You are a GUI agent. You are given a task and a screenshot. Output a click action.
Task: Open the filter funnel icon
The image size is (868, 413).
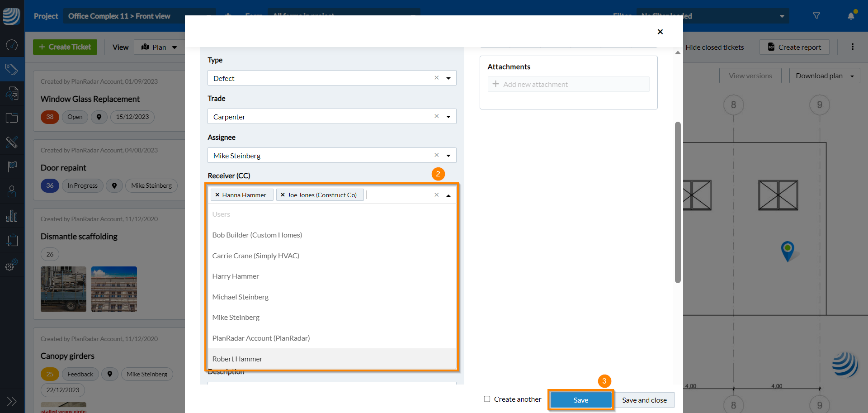coord(816,16)
